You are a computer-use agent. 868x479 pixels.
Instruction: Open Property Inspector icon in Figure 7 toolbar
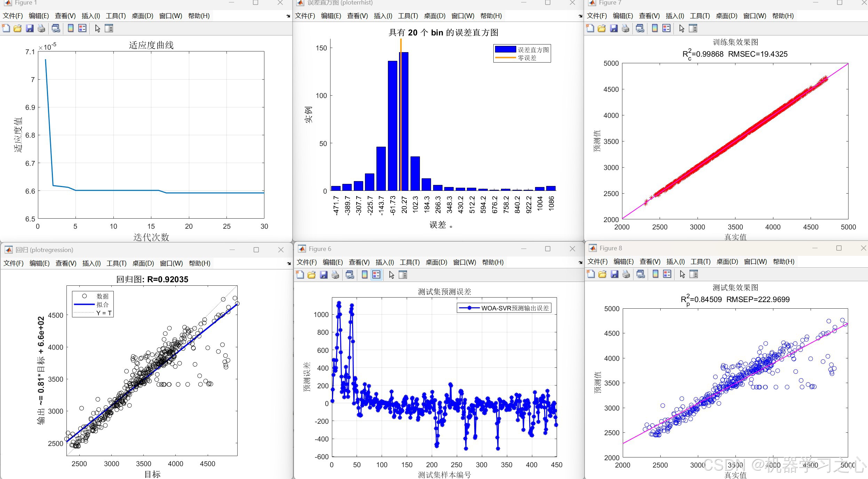(x=693, y=29)
